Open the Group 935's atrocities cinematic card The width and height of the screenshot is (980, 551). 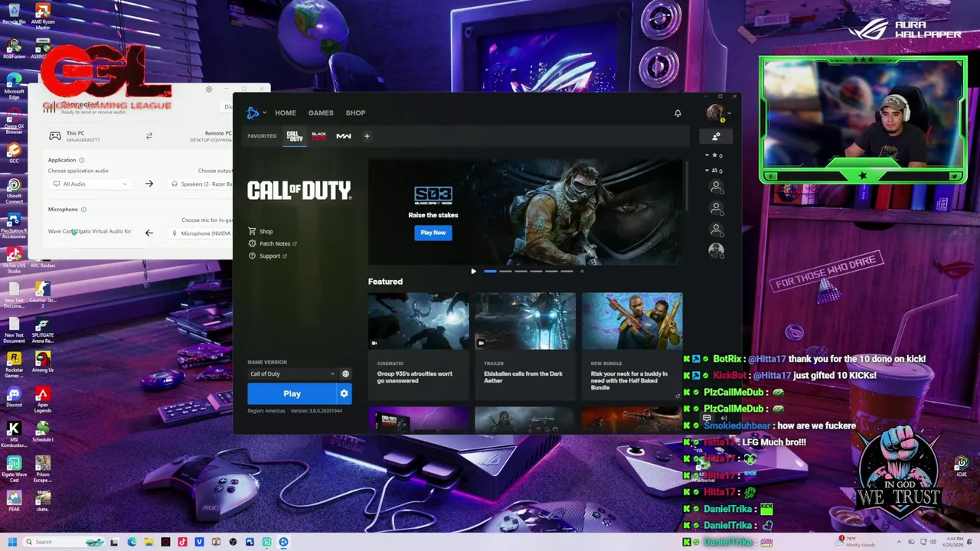(418, 346)
